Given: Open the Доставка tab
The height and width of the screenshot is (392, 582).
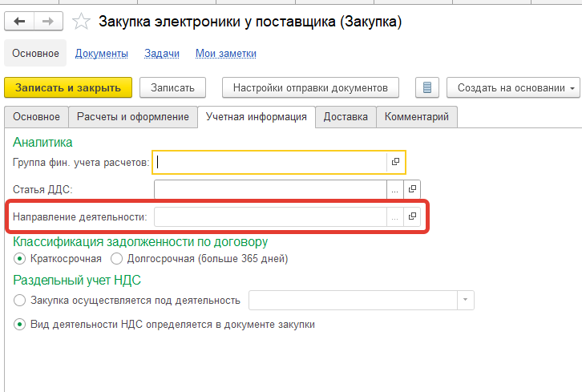Looking at the screenshot, I should click(346, 117).
